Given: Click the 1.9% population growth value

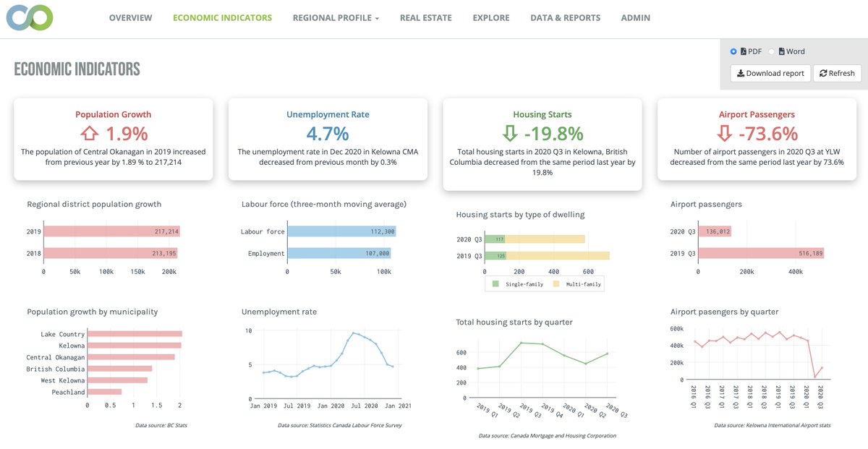Looking at the screenshot, I should [x=127, y=134].
